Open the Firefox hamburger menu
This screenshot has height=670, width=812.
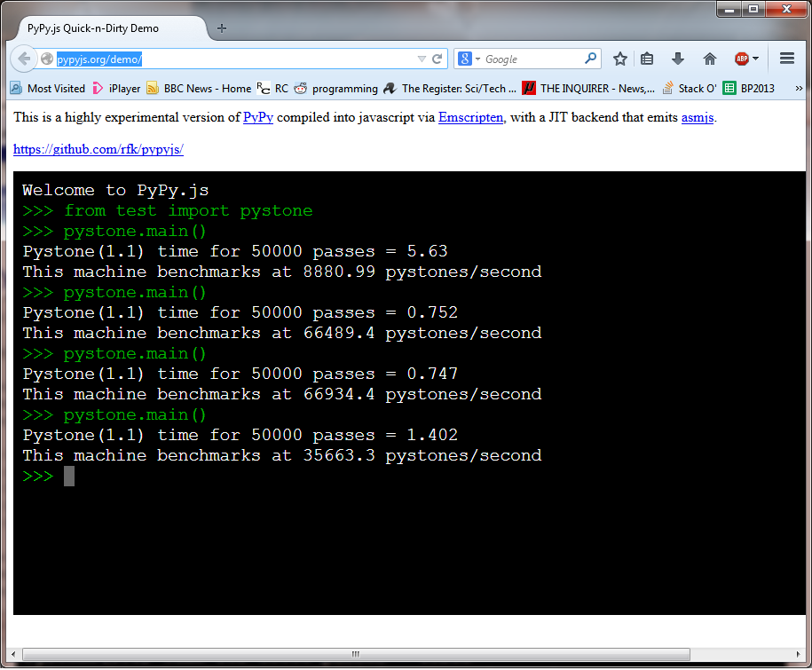point(785,59)
